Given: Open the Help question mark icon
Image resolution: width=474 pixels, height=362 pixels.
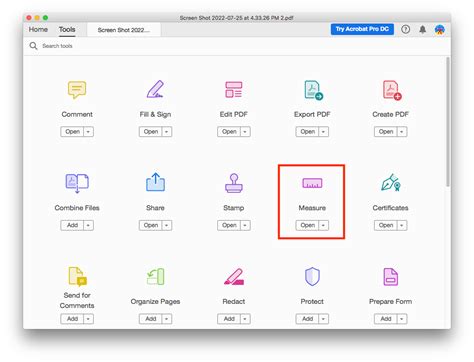Looking at the screenshot, I should tap(405, 29).
